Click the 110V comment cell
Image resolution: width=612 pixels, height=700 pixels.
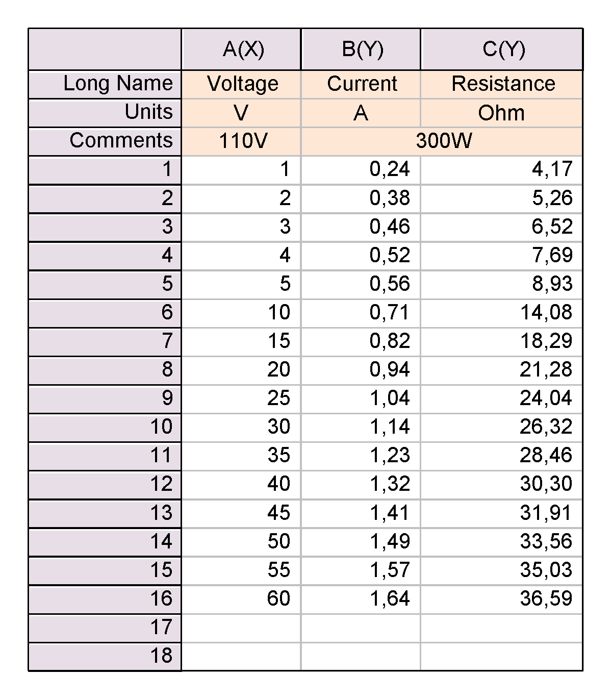click(x=241, y=142)
